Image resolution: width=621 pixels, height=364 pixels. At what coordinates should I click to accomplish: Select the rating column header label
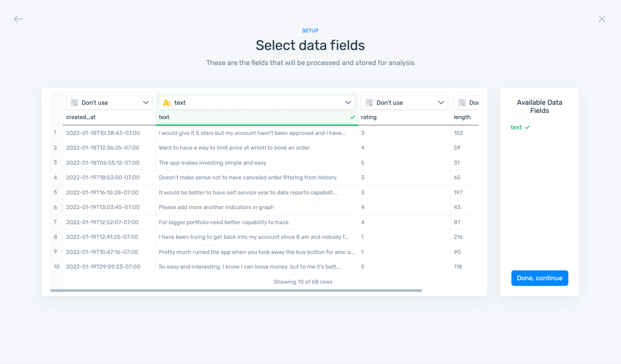[369, 117]
